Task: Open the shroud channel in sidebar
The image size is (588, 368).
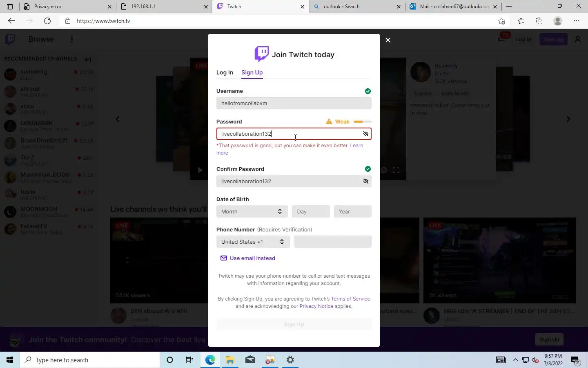Action: click(x=49, y=92)
